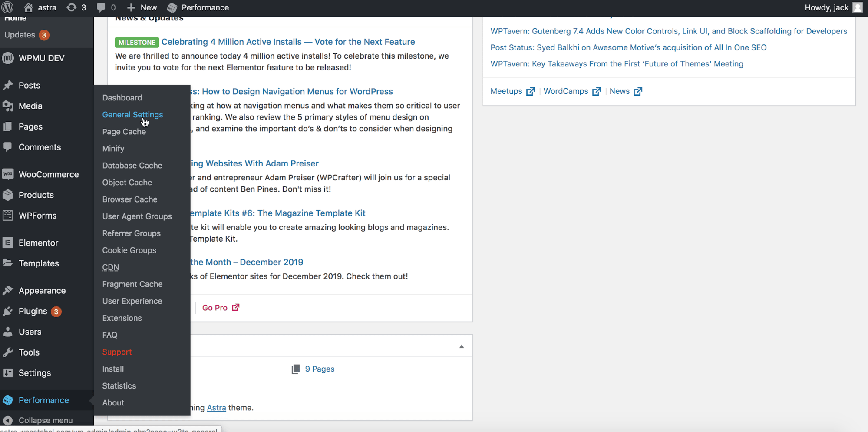This screenshot has height=432, width=868.
Task: Click the Appearance paintbrush icon
Action: (x=8, y=291)
